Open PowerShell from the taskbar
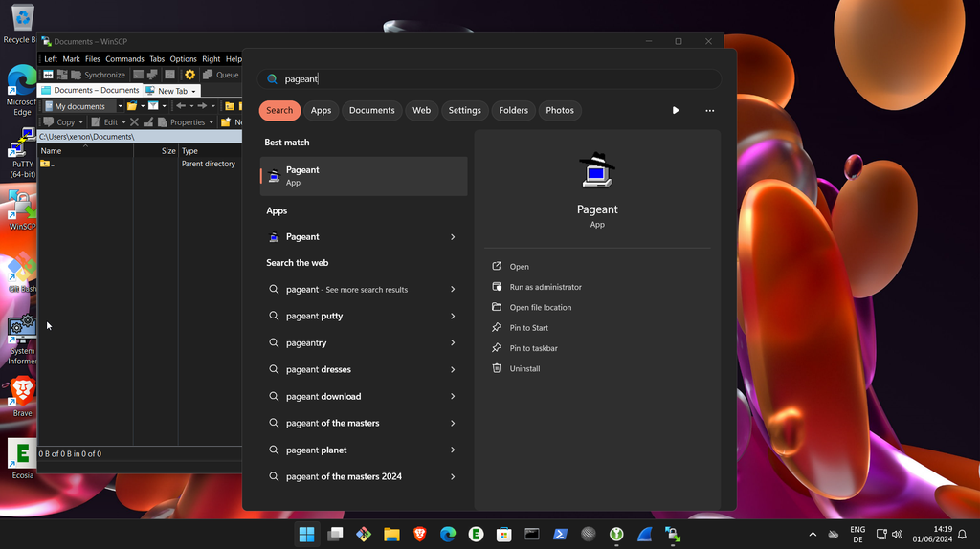Viewport: 980px width, 549px height. pyautogui.click(x=560, y=535)
